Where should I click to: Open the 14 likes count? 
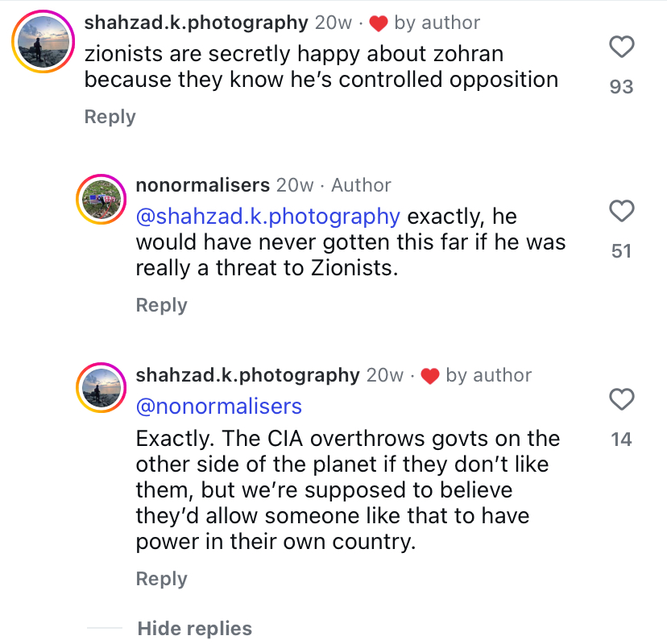[621, 440]
